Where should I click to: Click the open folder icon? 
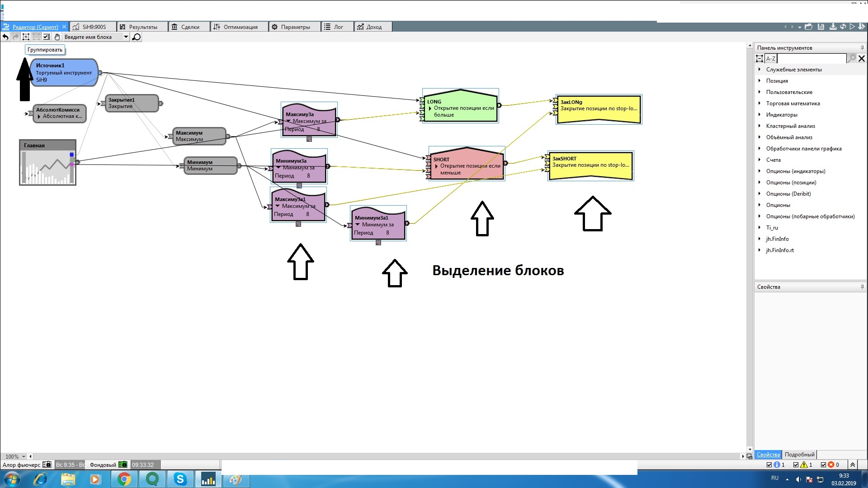[809, 27]
